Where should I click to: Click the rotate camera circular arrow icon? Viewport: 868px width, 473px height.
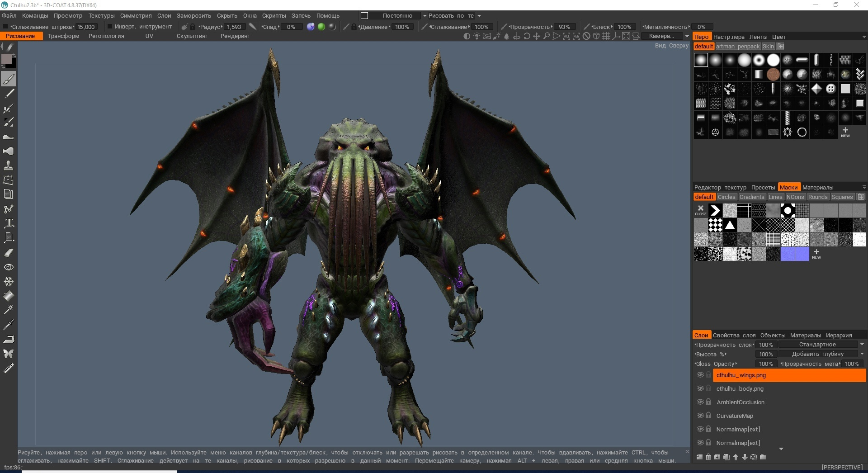pos(527,36)
